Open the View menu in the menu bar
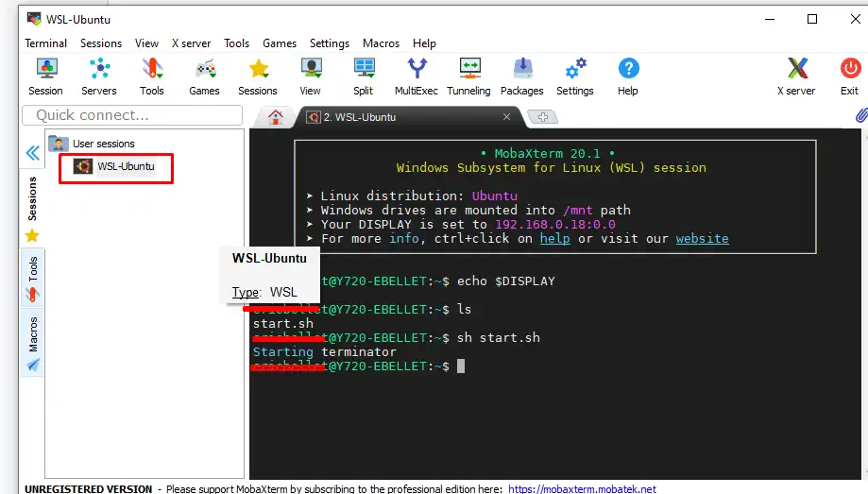Viewport: 868px width, 494px height. click(146, 43)
